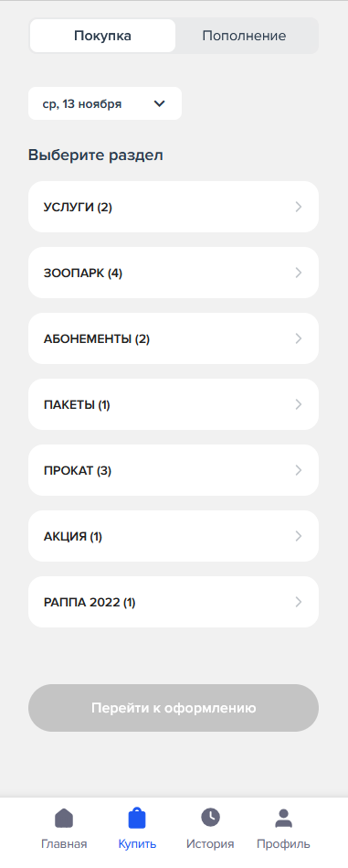Open the История clock icon
Viewport: 348px width, 868px height.
[210, 817]
